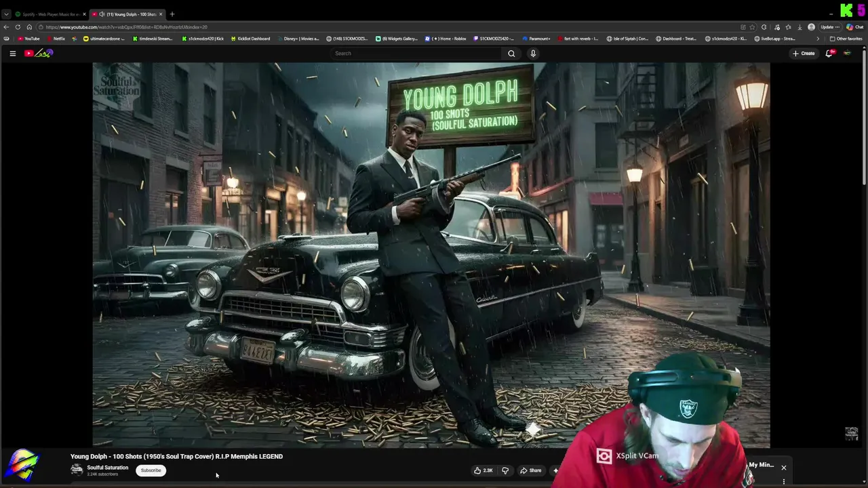Screen dimensions: 868x488
Task: Click the video player to pause playback
Action: (x=431, y=255)
